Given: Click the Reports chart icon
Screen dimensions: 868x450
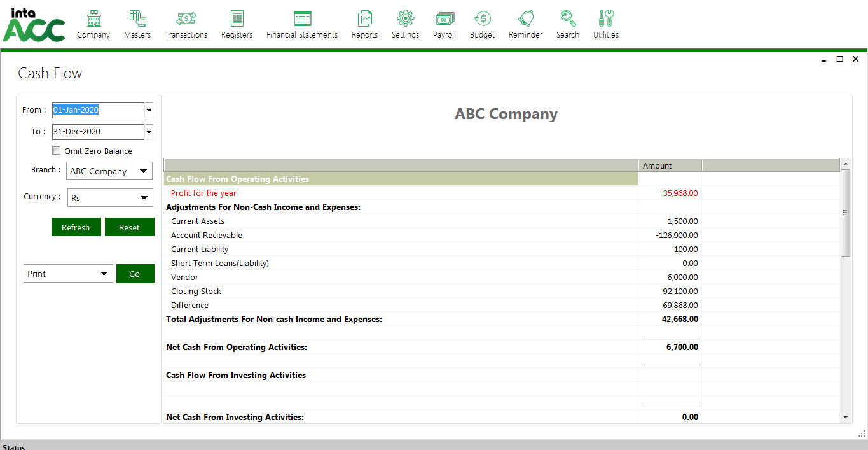Looking at the screenshot, I should [x=364, y=18].
